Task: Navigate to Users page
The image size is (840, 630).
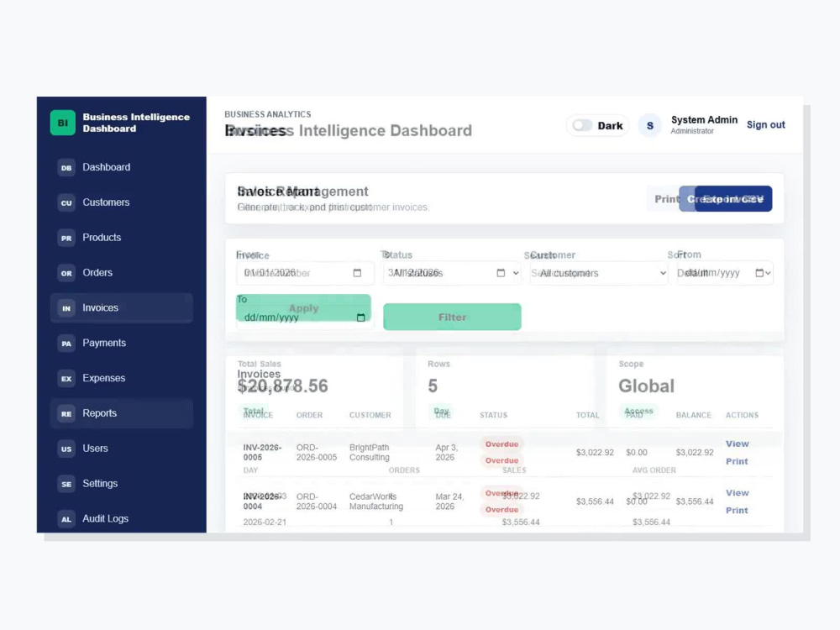Action: tap(122, 449)
